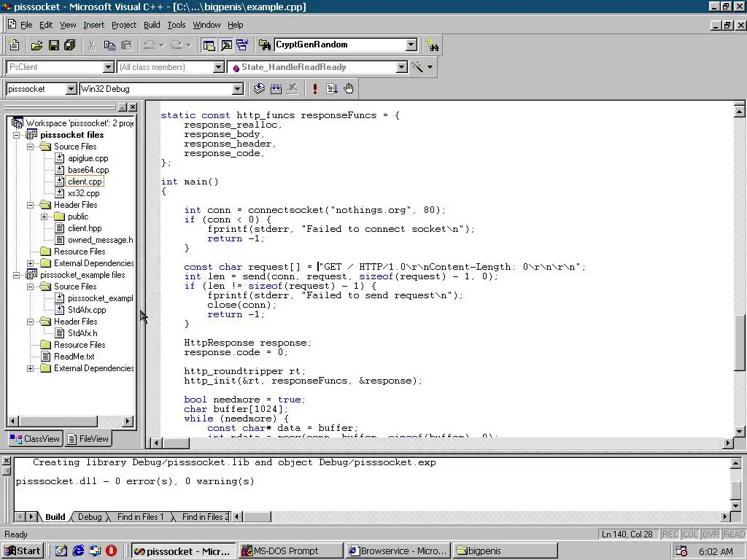Image resolution: width=747 pixels, height=560 pixels.
Task: Click the Open file toolbar icon
Action: point(36,45)
